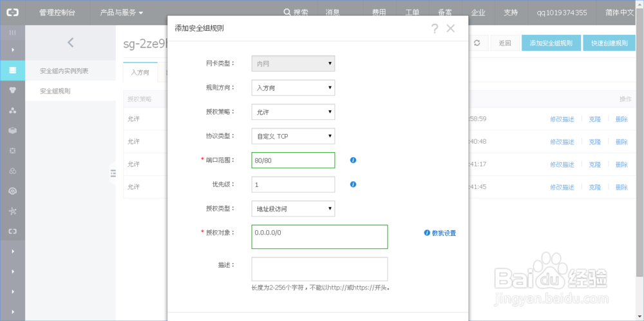644x321 pixels.
Task: Open the 授权类型 dropdown
Action: coord(293,209)
